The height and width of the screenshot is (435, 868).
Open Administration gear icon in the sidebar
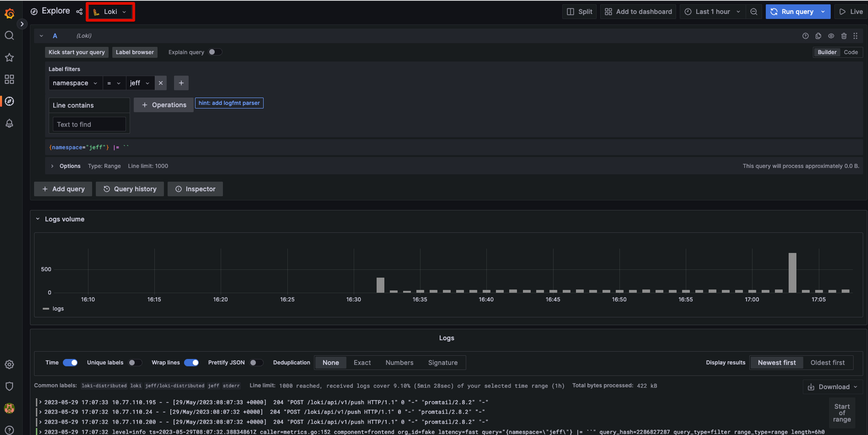point(9,365)
